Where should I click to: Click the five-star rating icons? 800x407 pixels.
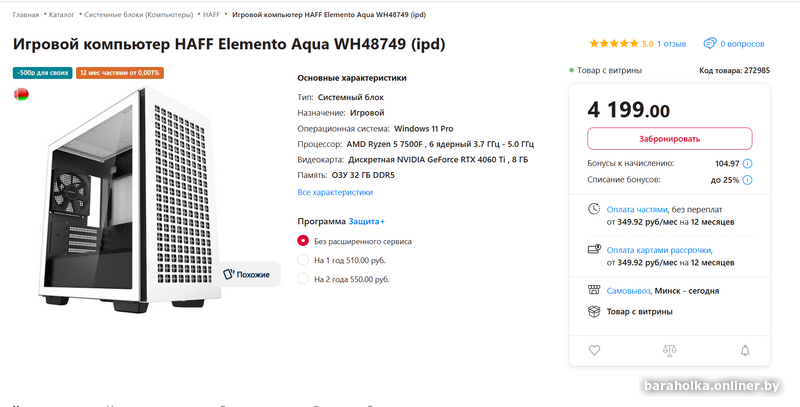pyautogui.click(x=614, y=44)
